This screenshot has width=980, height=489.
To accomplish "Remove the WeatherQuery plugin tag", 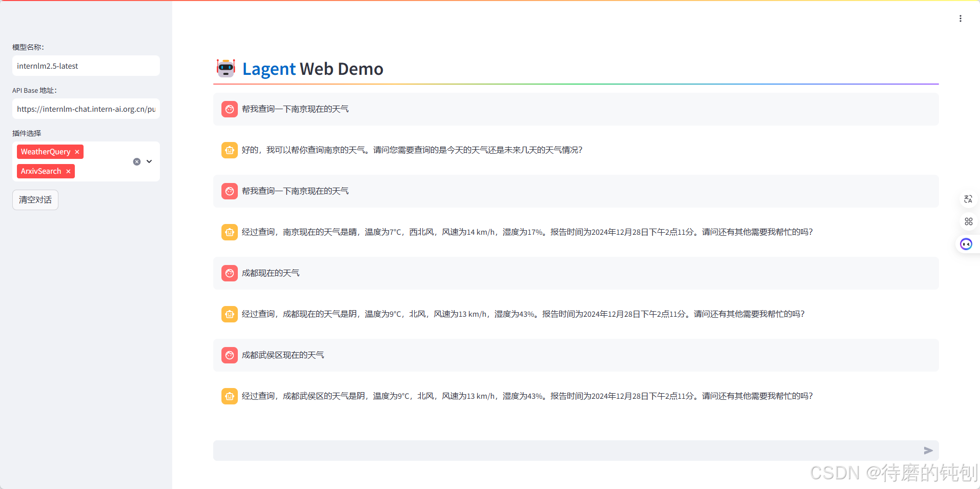I will [x=77, y=152].
